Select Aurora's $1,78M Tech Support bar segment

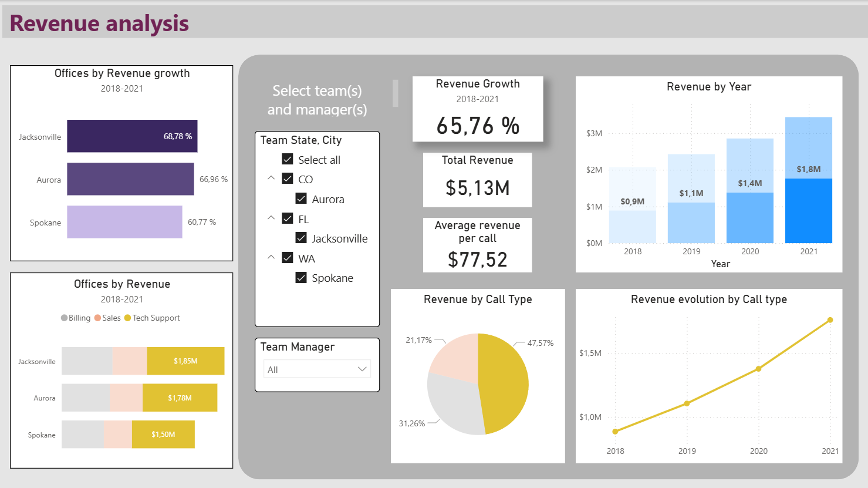[180, 398]
